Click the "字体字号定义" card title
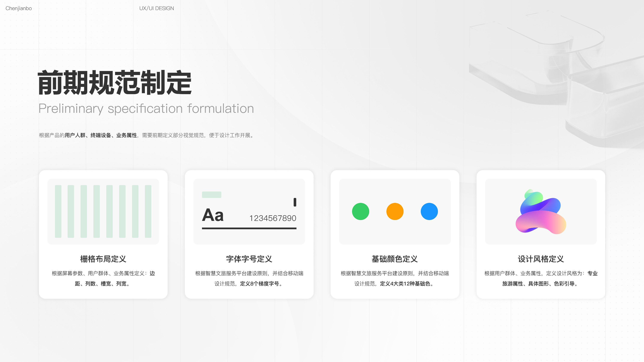This screenshot has width=644, height=362. tap(249, 259)
